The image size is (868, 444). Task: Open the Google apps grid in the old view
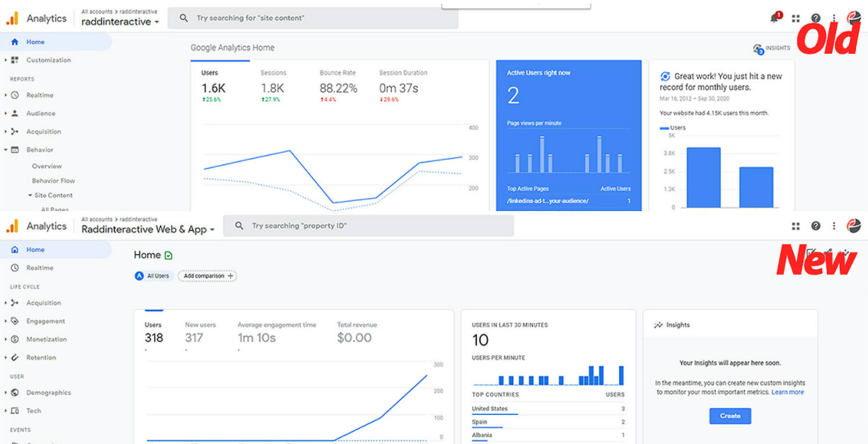(796, 18)
